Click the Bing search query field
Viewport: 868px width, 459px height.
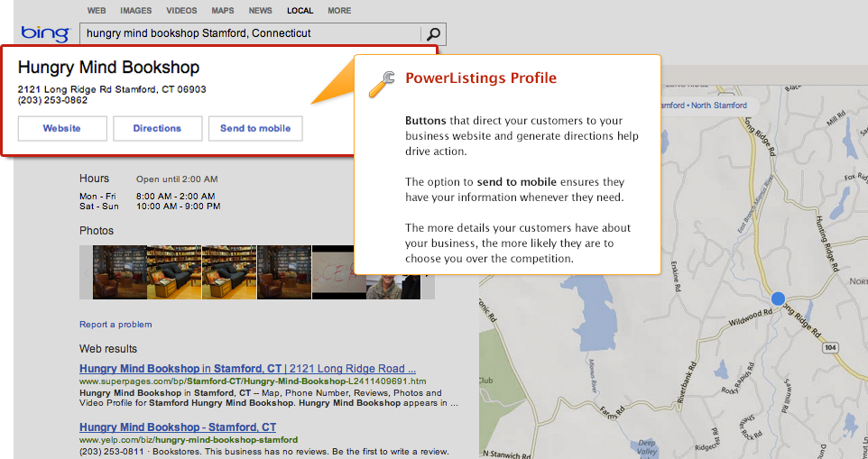pyautogui.click(x=251, y=33)
